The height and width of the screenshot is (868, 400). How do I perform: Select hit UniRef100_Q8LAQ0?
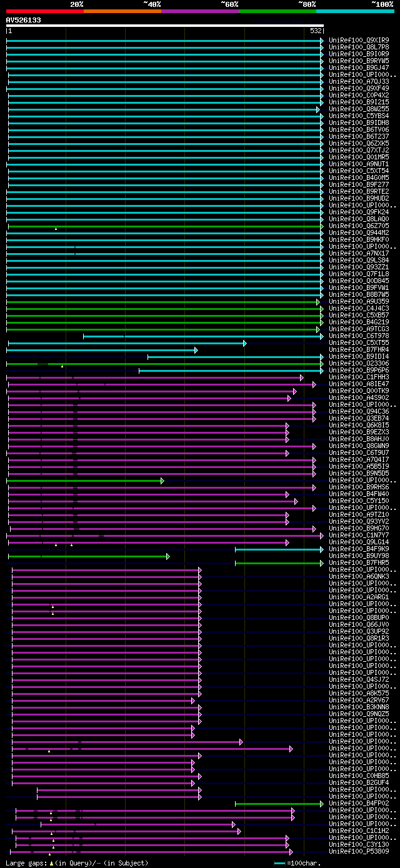click(x=359, y=219)
